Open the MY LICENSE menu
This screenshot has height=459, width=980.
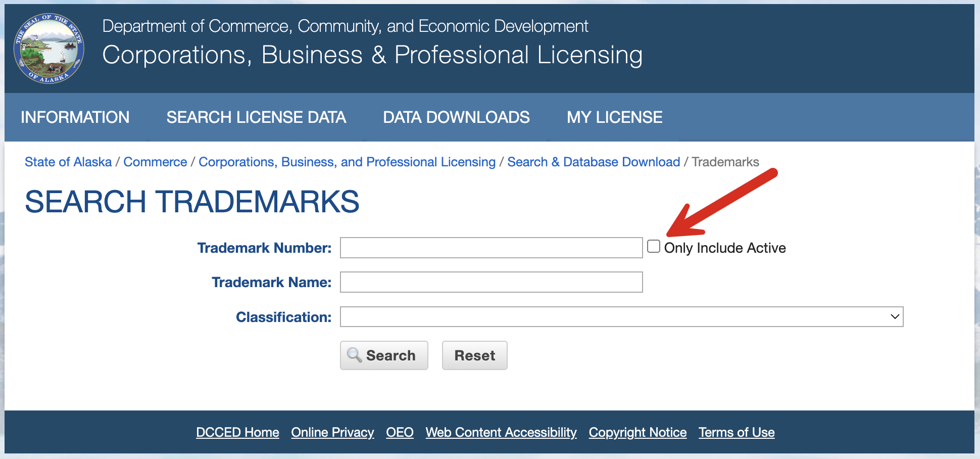(x=614, y=117)
